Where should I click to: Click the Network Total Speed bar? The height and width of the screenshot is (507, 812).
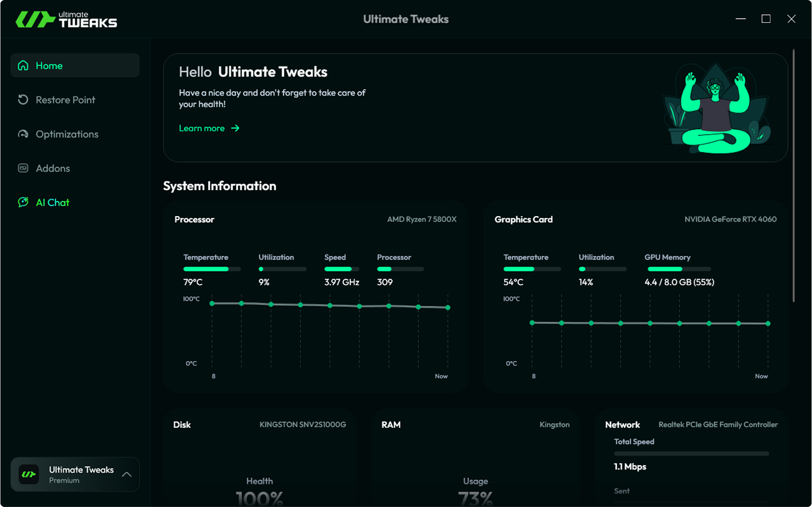tap(692, 454)
